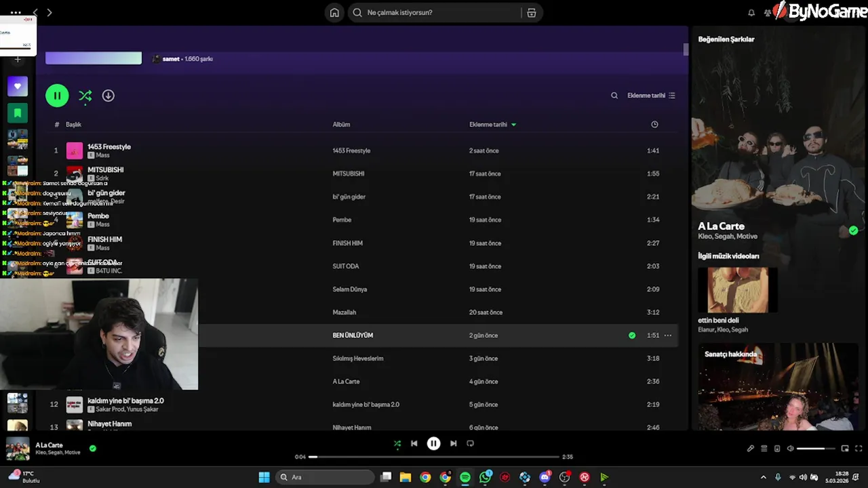This screenshot has height=488, width=868.
Task: Open the 1453 Freestyle track title
Action: point(109,146)
